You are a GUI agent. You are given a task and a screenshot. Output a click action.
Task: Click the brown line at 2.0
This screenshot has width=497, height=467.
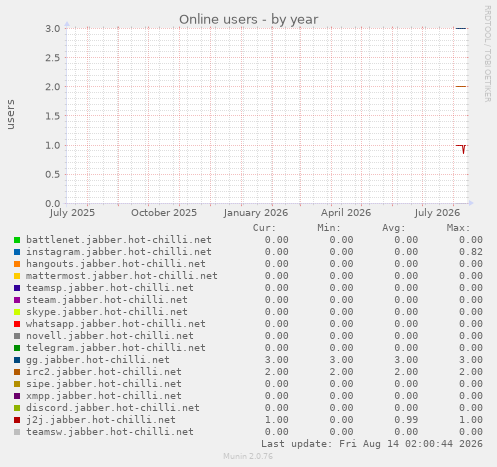461,87
